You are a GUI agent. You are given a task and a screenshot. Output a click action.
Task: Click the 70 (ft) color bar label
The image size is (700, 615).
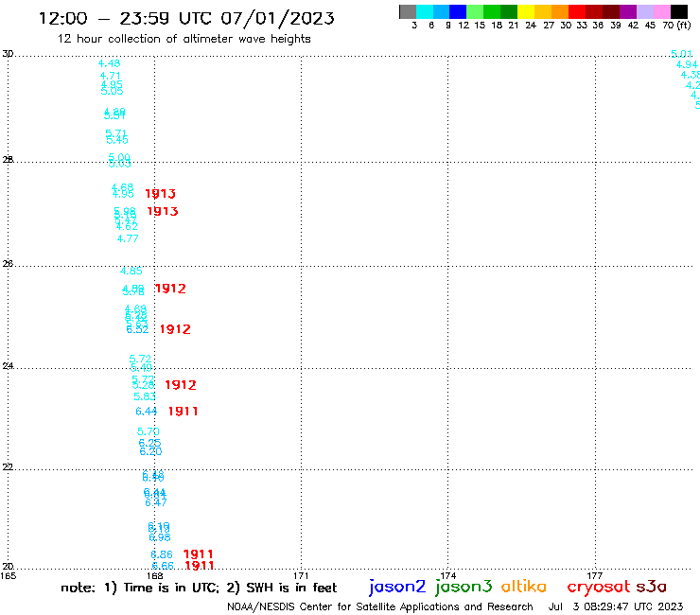click(x=676, y=26)
